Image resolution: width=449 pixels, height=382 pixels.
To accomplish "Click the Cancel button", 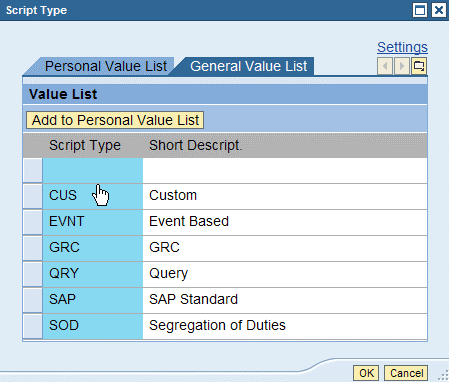I will tap(406, 373).
